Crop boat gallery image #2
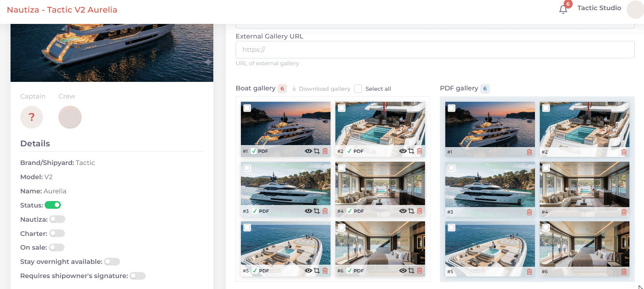Image resolution: width=644 pixels, height=289 pixels. click(411, 151)
